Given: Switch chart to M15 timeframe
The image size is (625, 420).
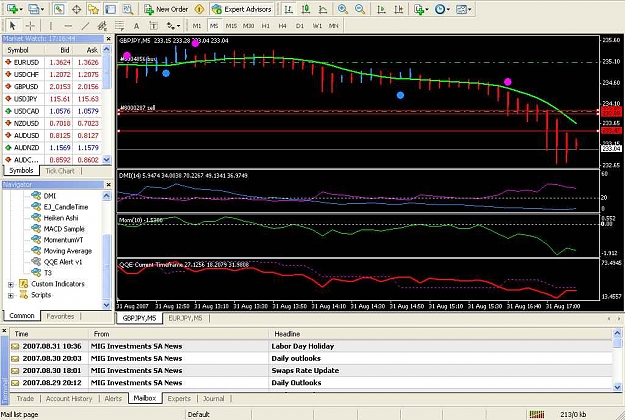Looking at the screenshot, I should coord(231,26).
